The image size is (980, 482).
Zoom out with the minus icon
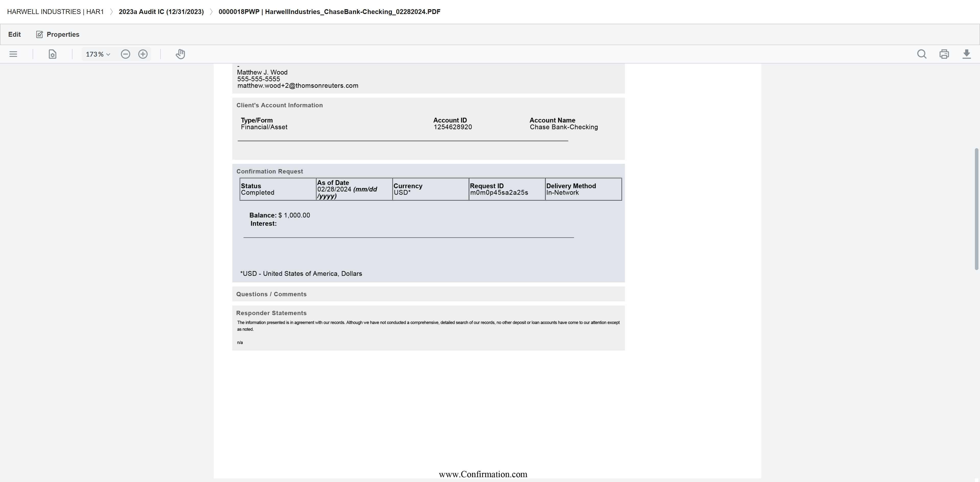click(126, 54)
